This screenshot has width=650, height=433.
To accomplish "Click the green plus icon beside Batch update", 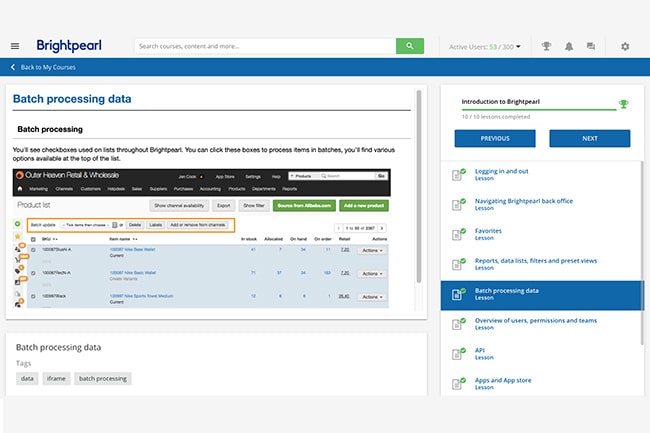I will pos(17,224).
